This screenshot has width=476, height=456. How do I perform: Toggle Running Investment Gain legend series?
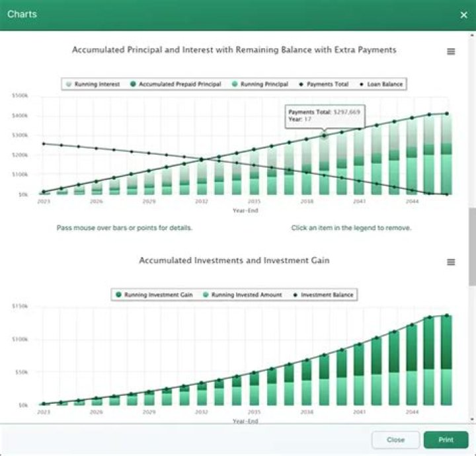tap(157, 295)
